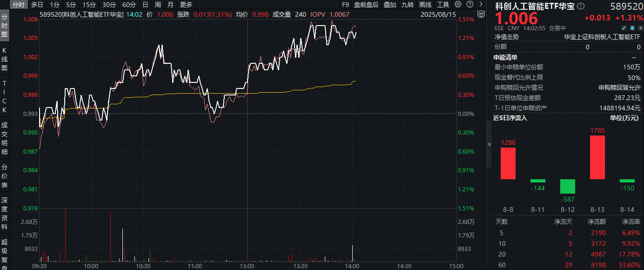The width and height of the screenshot is (644, 270).
Task: Open the 更多 periods dropdown
Action: (x=186, y=5)
